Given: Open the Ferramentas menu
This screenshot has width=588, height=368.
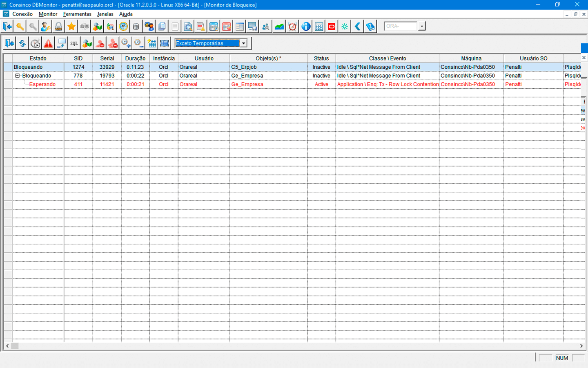Looking at the screenshot, I should click(x=77, y=14).
